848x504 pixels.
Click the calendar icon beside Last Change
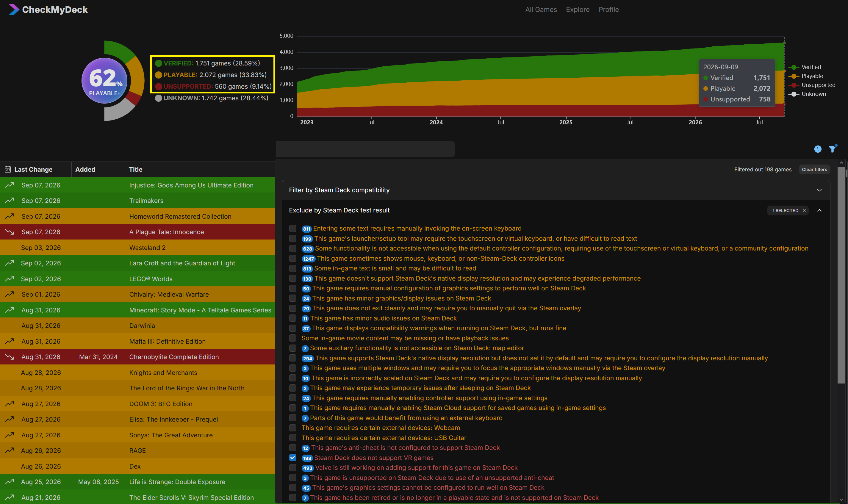click(x=8, y=169)
